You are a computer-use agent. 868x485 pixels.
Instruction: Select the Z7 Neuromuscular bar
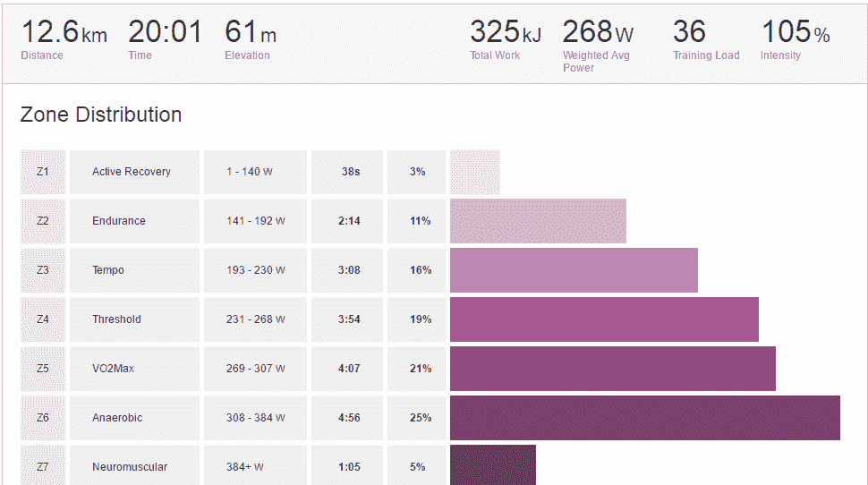coord(493,466)
